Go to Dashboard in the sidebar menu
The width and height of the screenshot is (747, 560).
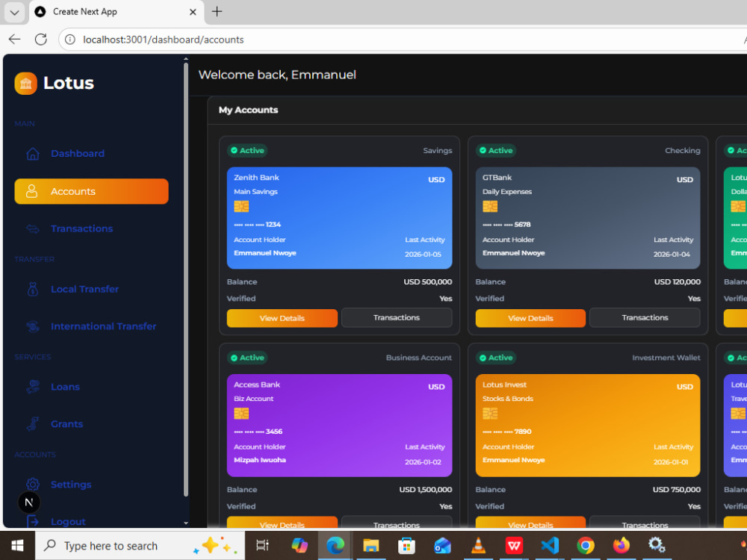pos(91,154)
